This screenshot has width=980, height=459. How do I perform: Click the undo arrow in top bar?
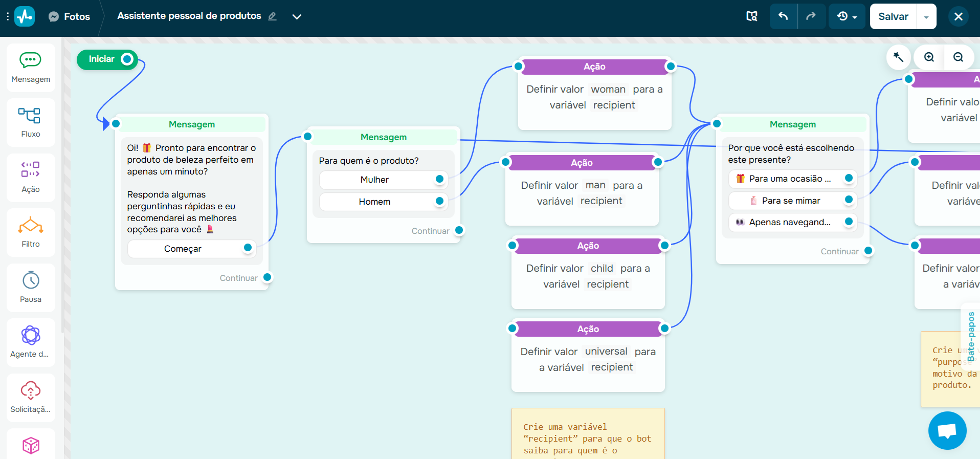click(783, 16)
